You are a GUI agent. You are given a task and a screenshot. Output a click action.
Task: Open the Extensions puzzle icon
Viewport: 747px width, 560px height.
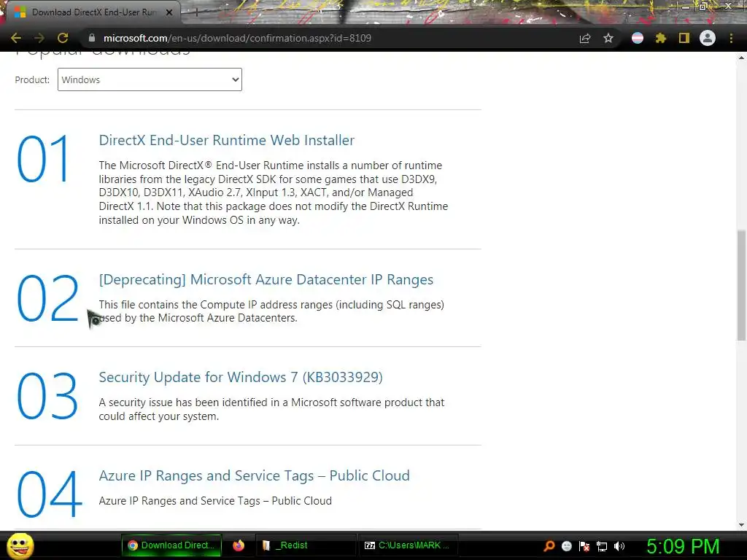coord(660,38)
